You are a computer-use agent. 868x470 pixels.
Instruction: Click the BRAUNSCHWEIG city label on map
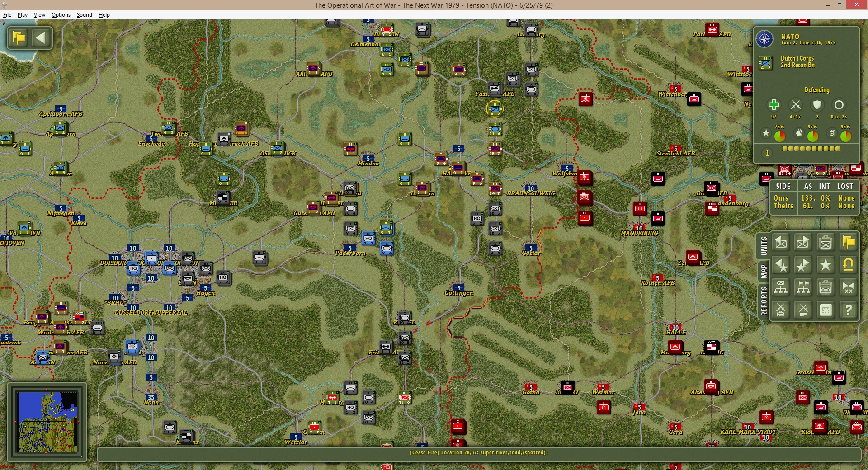[x=531, y=193]
